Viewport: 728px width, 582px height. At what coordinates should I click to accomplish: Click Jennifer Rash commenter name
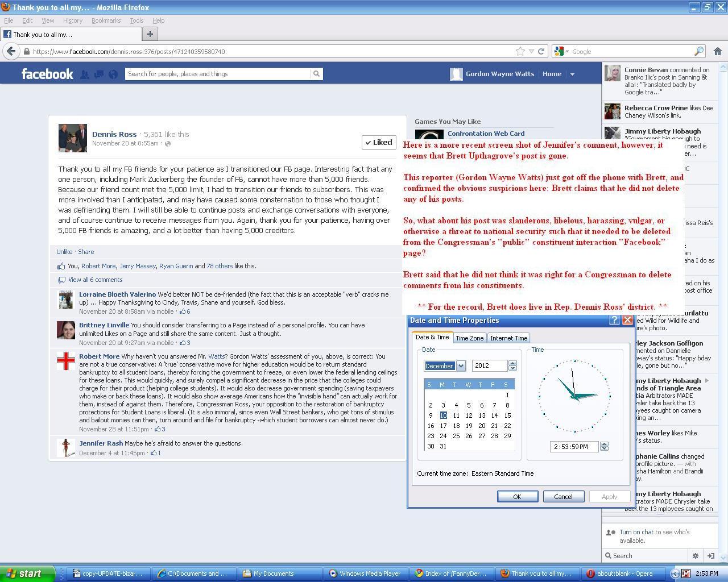pos(101,443)
